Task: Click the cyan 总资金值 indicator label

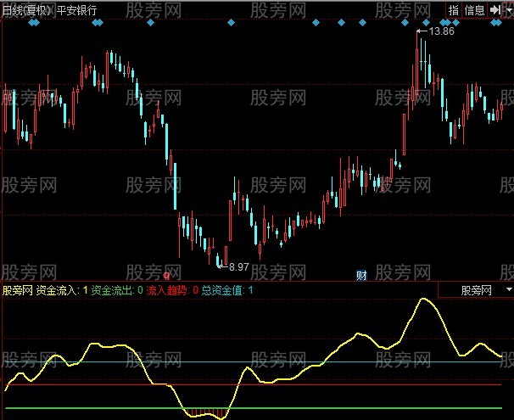Action: [222, 290]
